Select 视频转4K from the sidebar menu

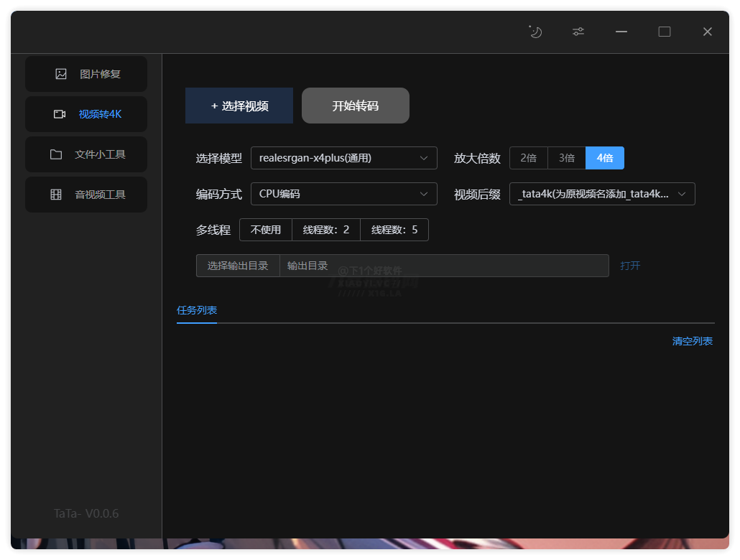click(x=85, y=113)
